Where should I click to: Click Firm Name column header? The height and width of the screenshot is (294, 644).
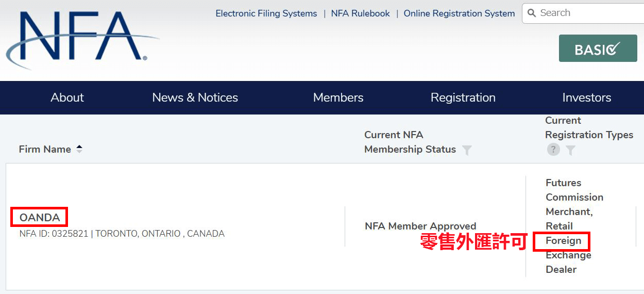point(45,149)
